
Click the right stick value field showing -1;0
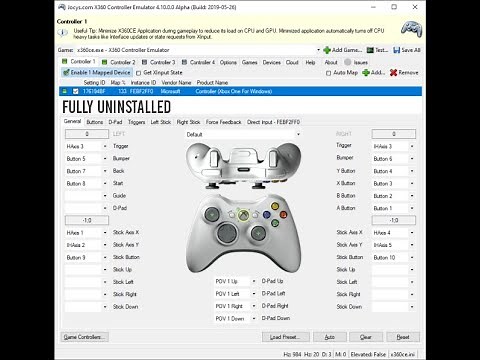point(394,220)
